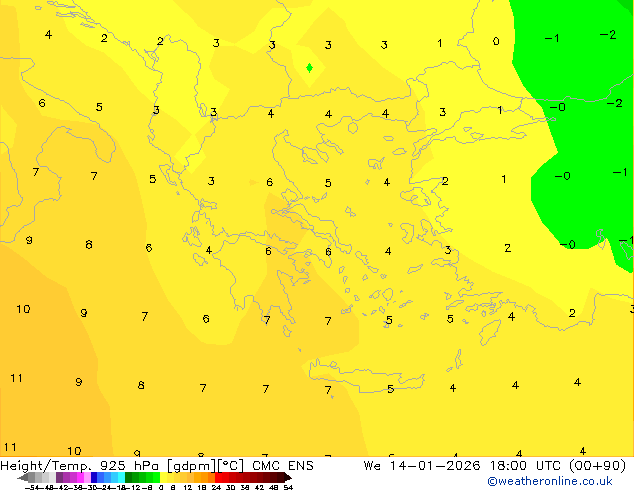Viewport: 634px width, 490px height.
Task: Click the green diamond marker on the map
Action: (309, 68)
